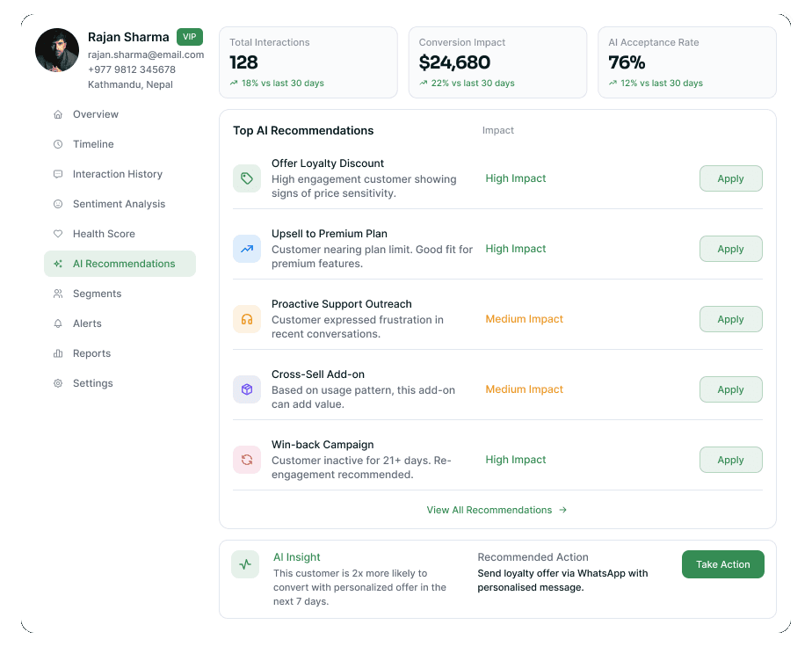812x661 pixels.
Task: Apply the Cross-Sell Add-on recommendation
Action: pyautogui.click(x=730, y=389)
